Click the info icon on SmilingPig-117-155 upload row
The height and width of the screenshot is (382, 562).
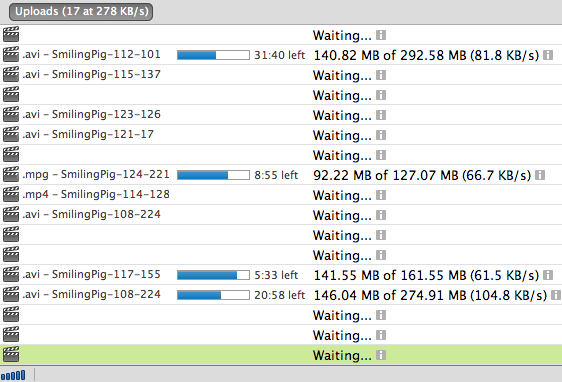(x=548, y=275)
